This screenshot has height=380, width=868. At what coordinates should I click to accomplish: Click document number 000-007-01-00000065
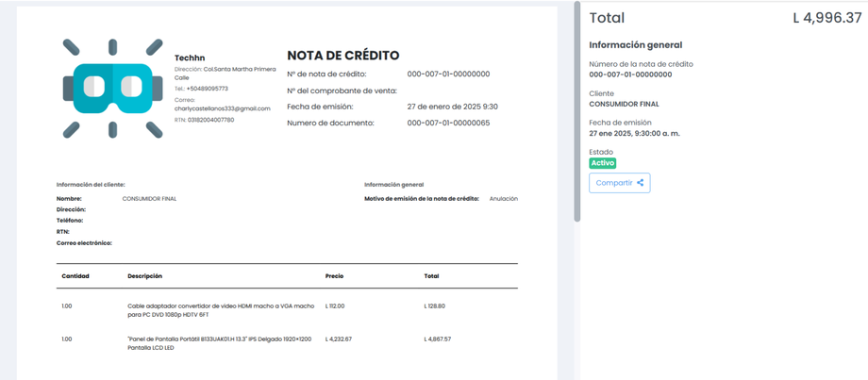click(x=448, y=123)
